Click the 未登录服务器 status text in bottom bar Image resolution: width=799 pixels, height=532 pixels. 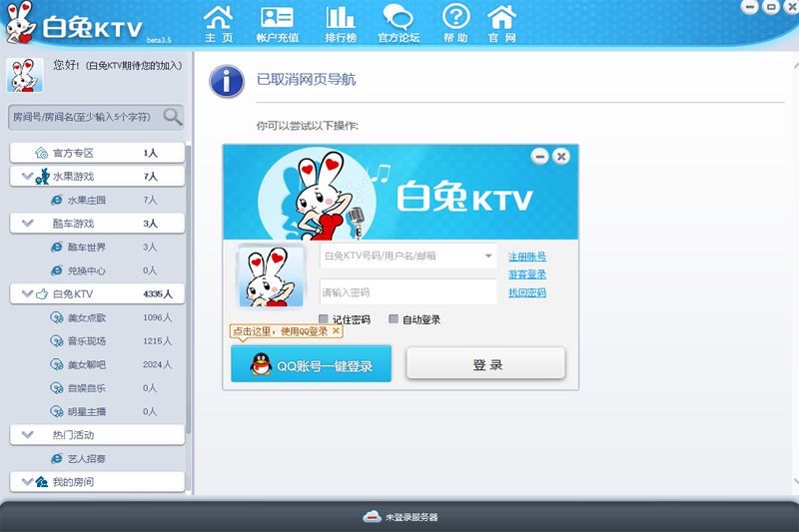pyautogui.click(x=411, y=517)
